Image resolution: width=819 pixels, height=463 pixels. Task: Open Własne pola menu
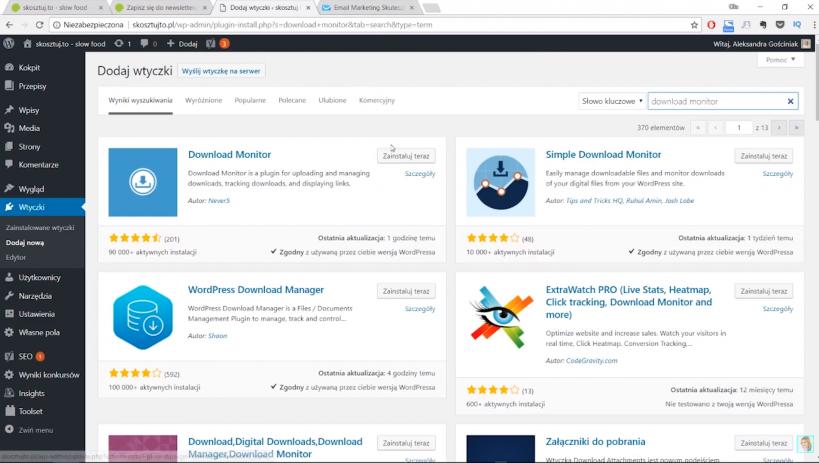coord(39,332)
